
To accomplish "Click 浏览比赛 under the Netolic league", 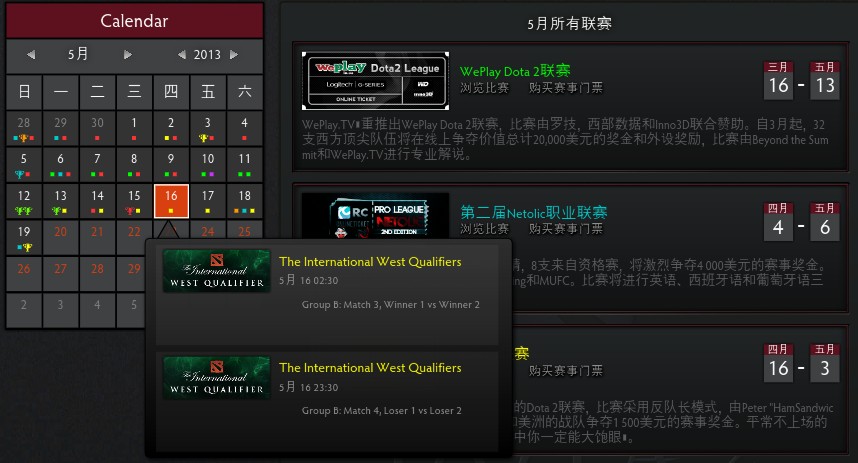I will pos(484,229).
